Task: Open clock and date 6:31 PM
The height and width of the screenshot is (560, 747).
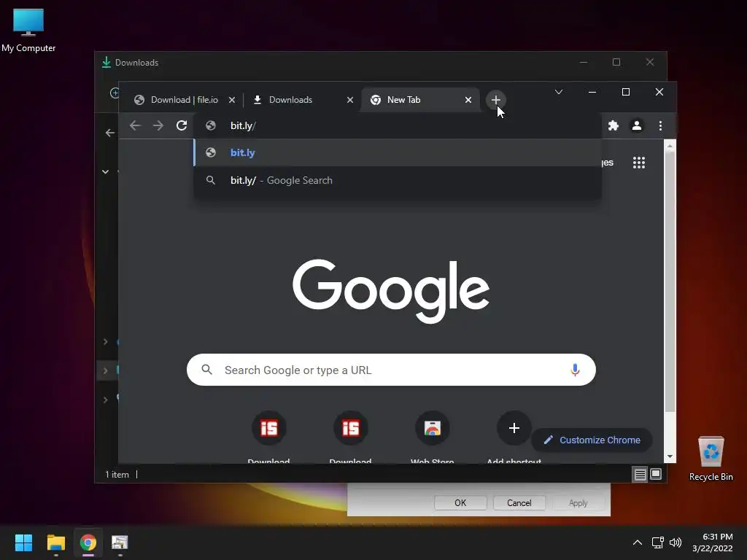Action: pyautogui.click(x=712, y=542)
